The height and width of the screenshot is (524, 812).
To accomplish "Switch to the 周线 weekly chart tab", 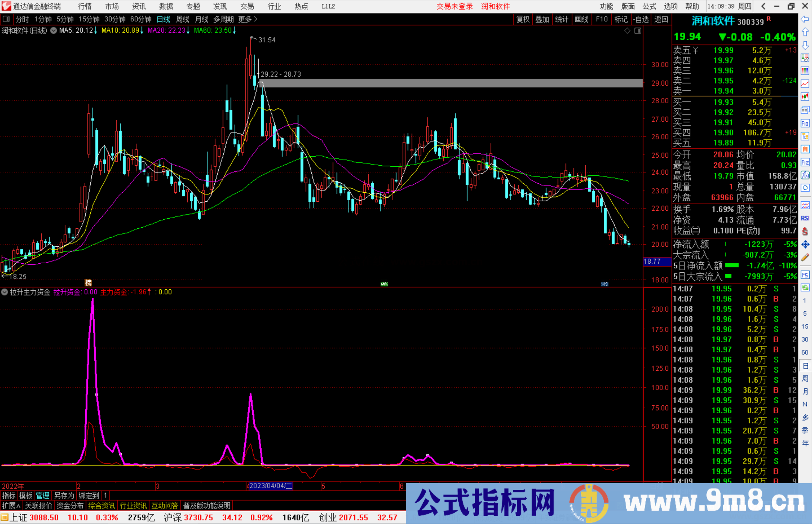I will point(182,19).
